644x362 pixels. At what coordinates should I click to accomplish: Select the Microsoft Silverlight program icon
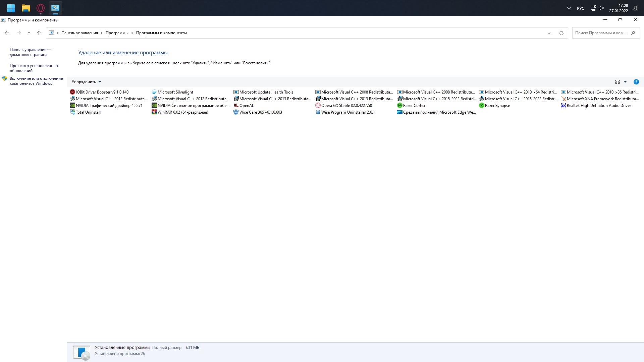[x=154, y=92]
